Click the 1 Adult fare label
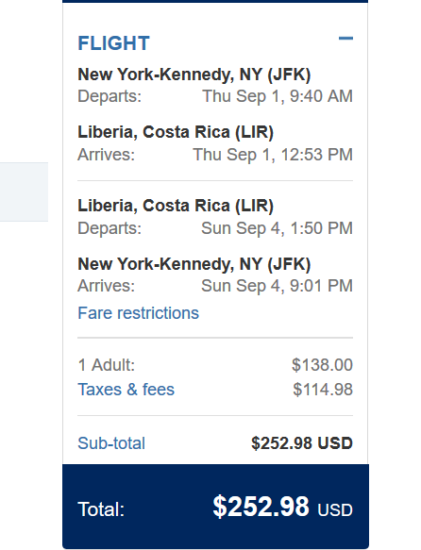 (106, 365)
